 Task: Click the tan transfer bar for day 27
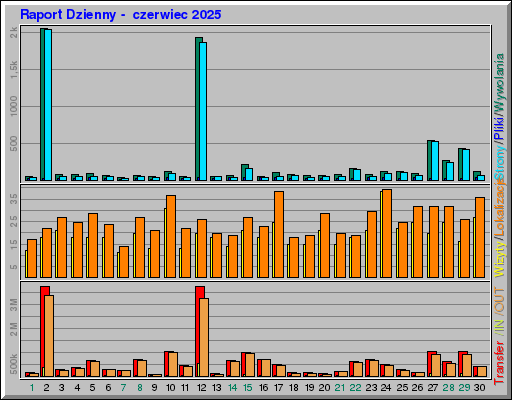point(436,365)
